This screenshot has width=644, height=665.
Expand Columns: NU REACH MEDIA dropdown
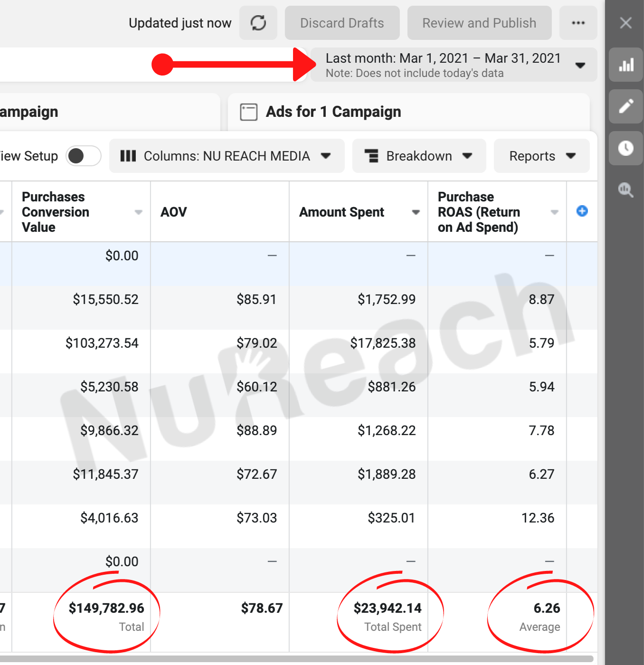[x=227, y=156]
